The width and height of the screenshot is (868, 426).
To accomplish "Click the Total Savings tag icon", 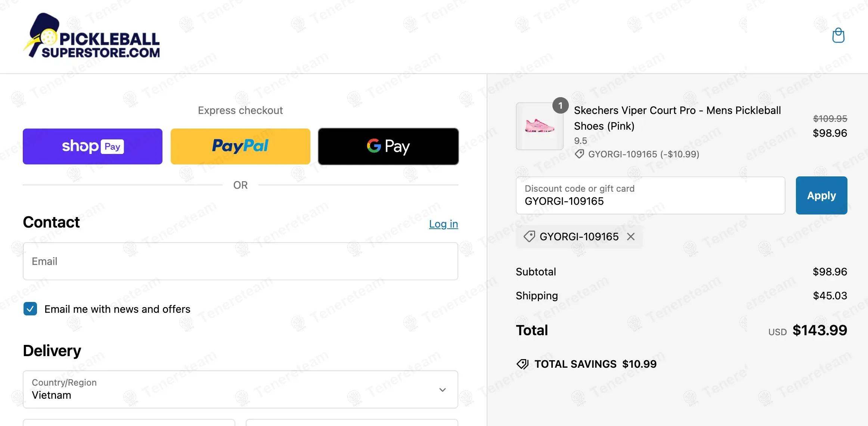I will [x=523, y=364].
